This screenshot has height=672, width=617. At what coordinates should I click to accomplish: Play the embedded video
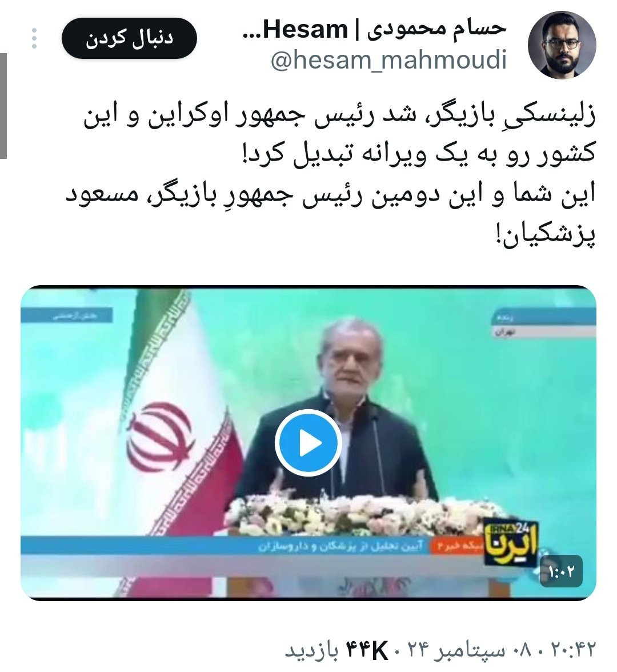[x=308, y=442]
